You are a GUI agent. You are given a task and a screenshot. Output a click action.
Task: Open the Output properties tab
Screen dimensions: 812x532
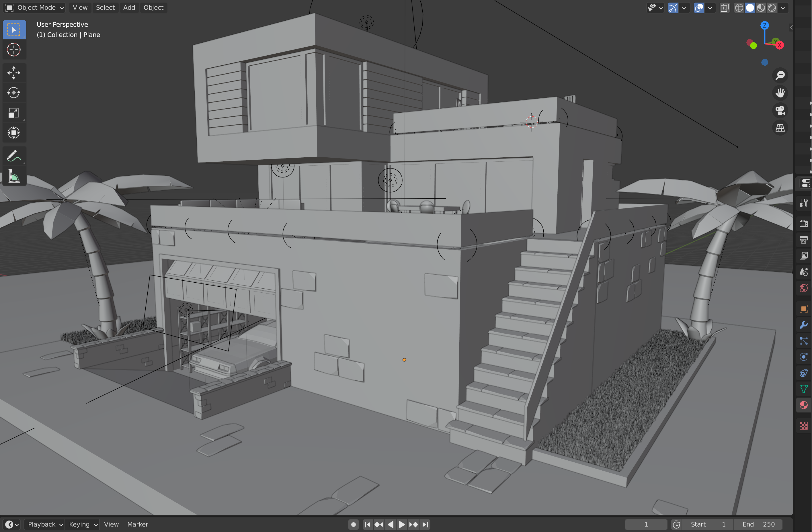pos(803,240)
